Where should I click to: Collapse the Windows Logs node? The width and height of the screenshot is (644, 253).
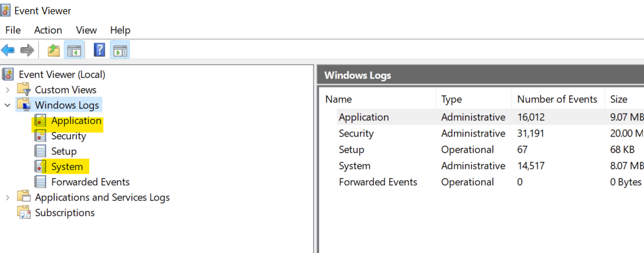tap(7, 105)
